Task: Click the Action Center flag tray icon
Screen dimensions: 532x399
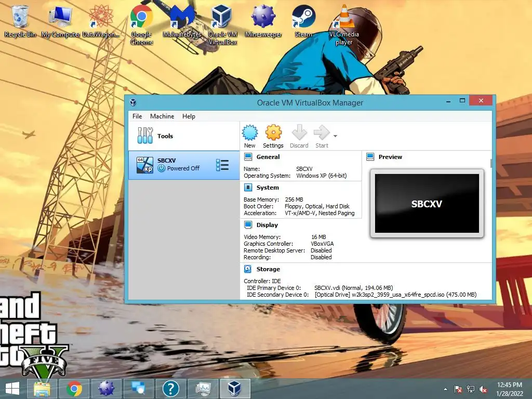Action: point(458,389)
